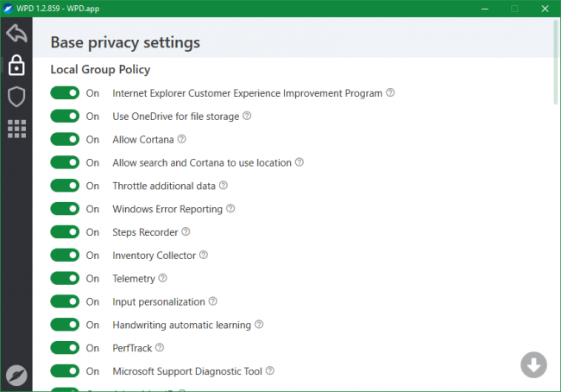Click the vertical scrollbar thumb

[556, 61]
